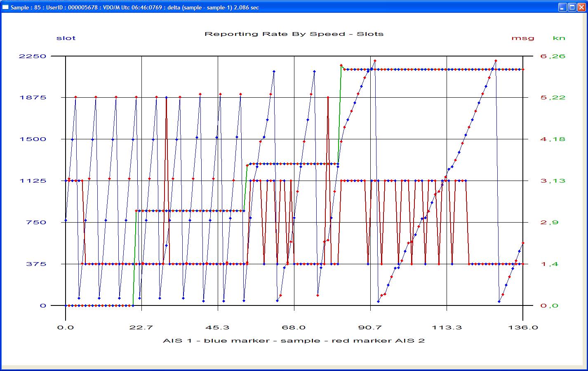Select the green "kn" axis label
The image size is (588, 371).
pyautogui.click(x=559, y=38)
